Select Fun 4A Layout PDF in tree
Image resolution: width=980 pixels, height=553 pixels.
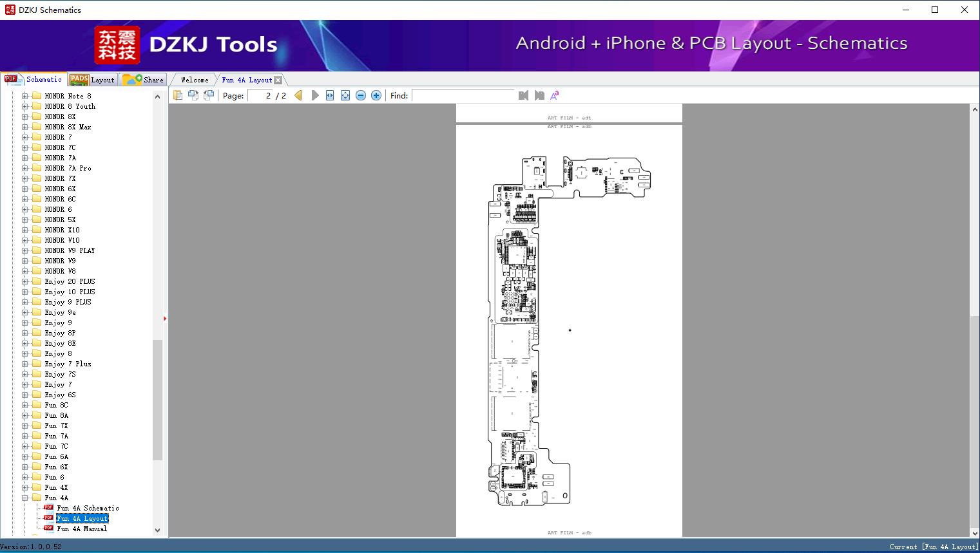(82, 518)
